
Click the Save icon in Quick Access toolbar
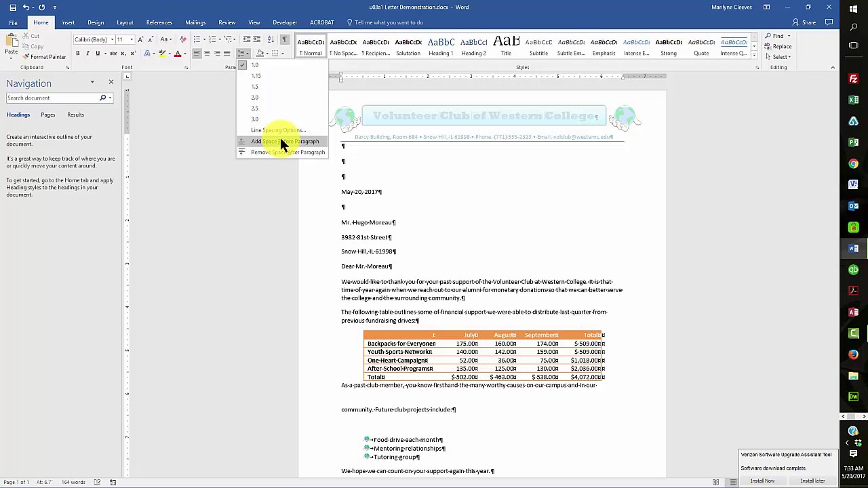click(13, 7)
